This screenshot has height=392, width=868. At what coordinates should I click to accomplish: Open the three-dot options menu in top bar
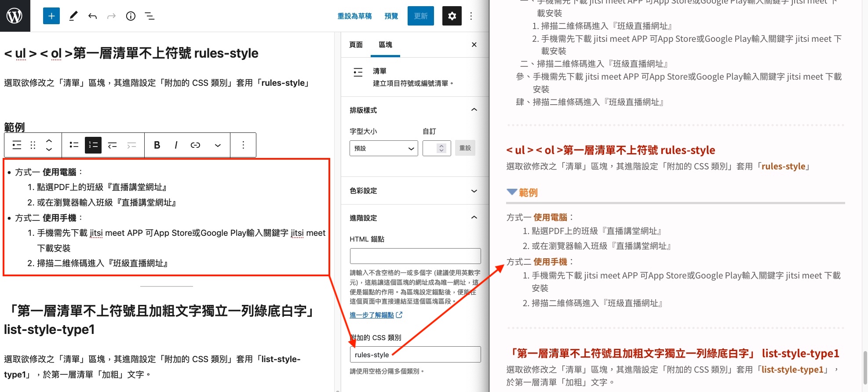point(471,16)
